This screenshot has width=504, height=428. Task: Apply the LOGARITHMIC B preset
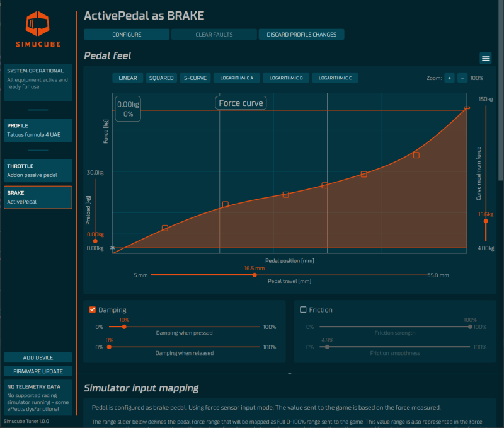[x=286, y=78]
